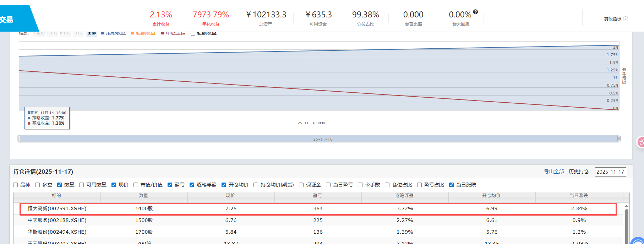
Task: Toggle the blue 策略收益 legend marker
Action: click(103, 33)
